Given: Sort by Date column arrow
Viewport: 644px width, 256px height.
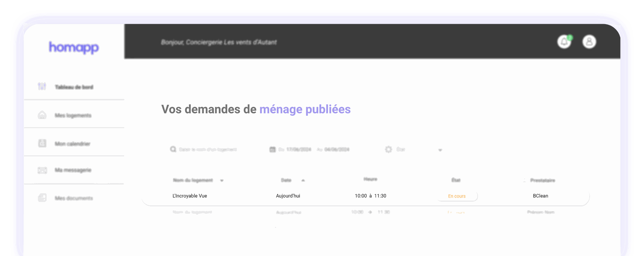Looking at the screenshot, I should [x=303, y=181].
